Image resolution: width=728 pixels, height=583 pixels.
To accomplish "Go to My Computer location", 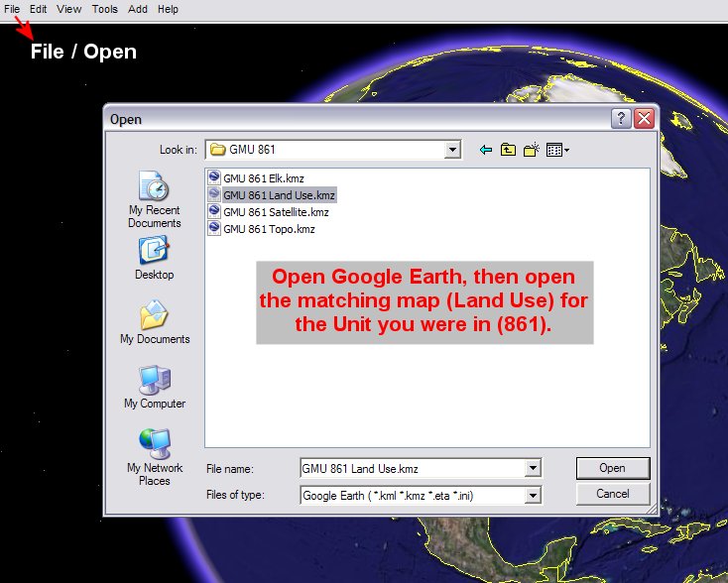I will (x=155, y=387).
